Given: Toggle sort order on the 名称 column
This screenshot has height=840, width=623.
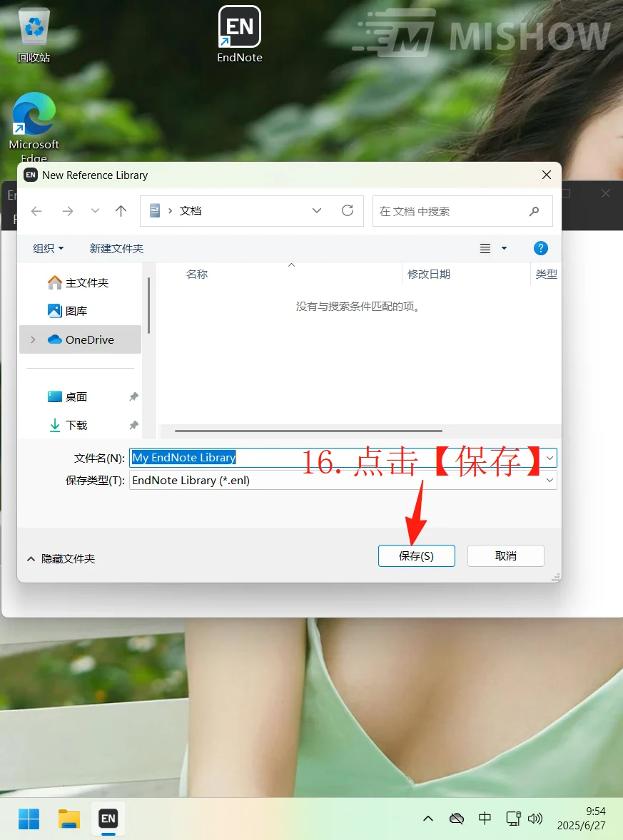Looking at the screenshot, I should click(x=197, y=274).
